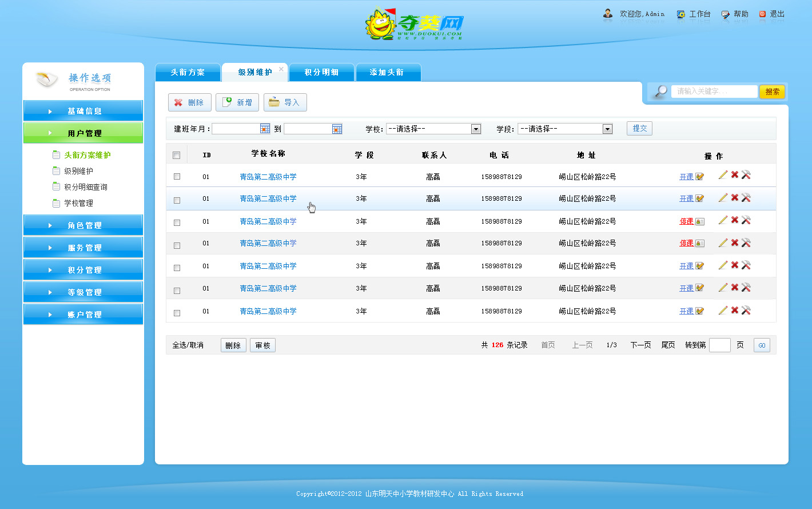Check the fourth row's checkbox

(177, 245)
